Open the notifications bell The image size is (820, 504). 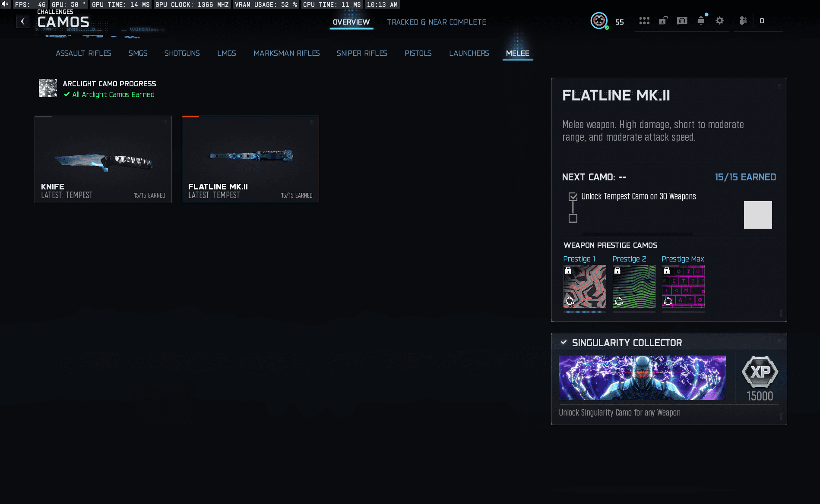(x=701, y=21)
